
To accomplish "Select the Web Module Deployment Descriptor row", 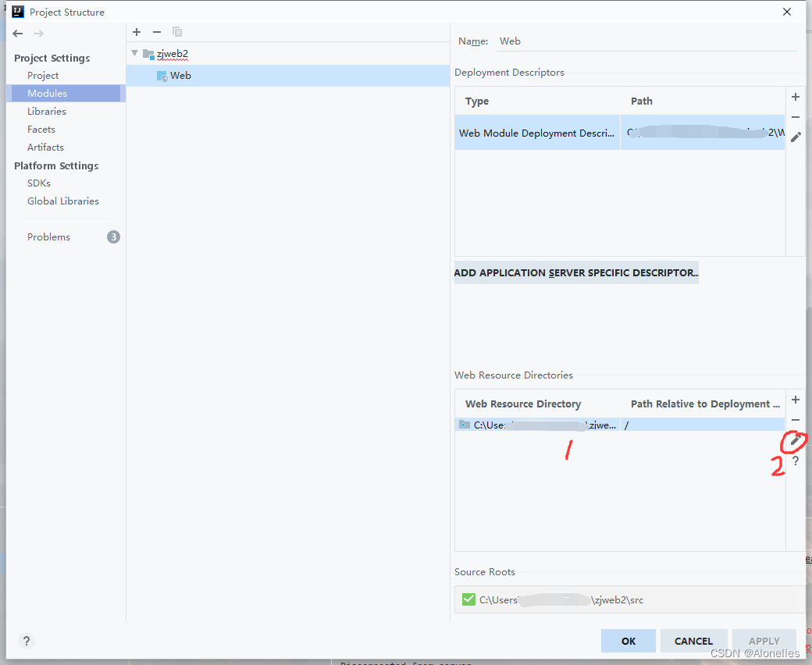I will tap(620, 133).
